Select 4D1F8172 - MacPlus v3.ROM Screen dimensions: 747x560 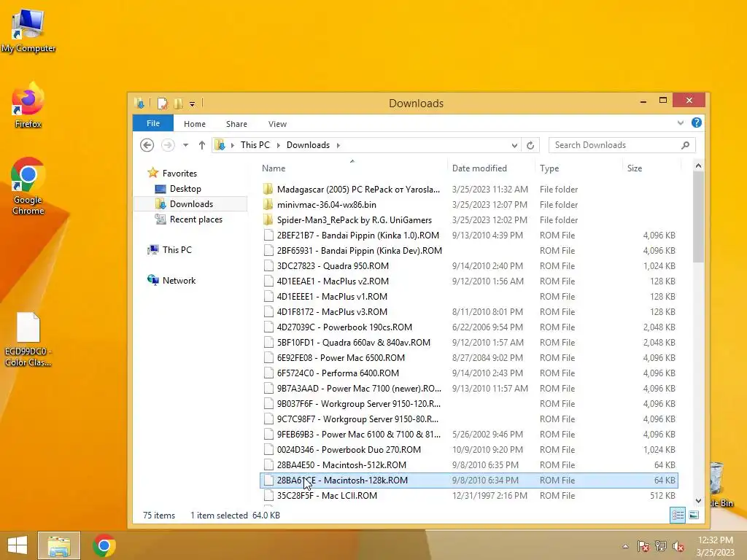pos(469,311)
